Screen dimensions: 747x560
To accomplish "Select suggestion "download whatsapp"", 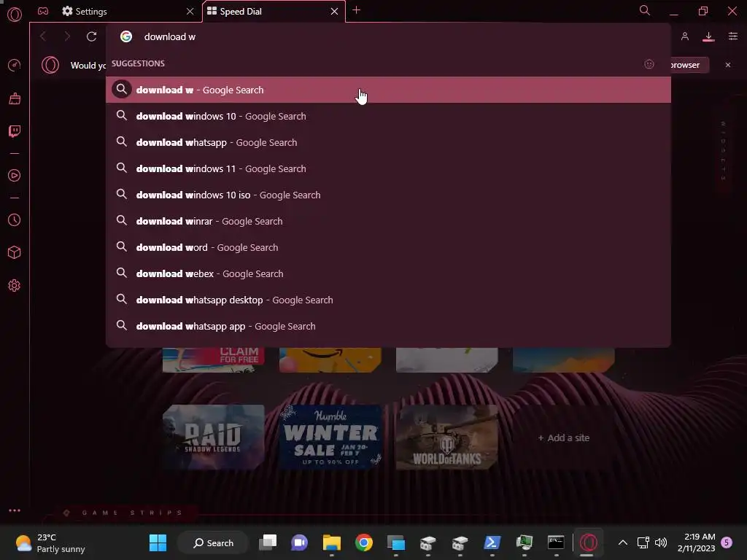I will tap(388, 142).
